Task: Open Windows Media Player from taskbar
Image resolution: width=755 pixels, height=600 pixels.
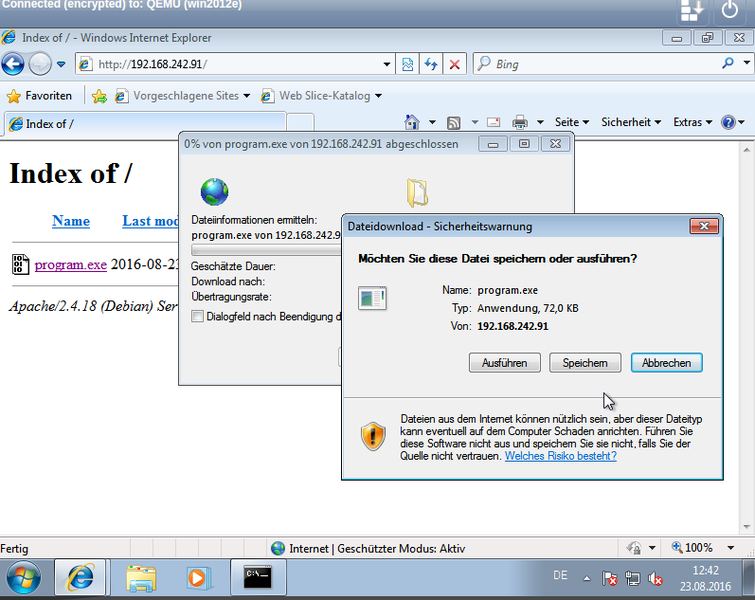Action: [199, 577]
